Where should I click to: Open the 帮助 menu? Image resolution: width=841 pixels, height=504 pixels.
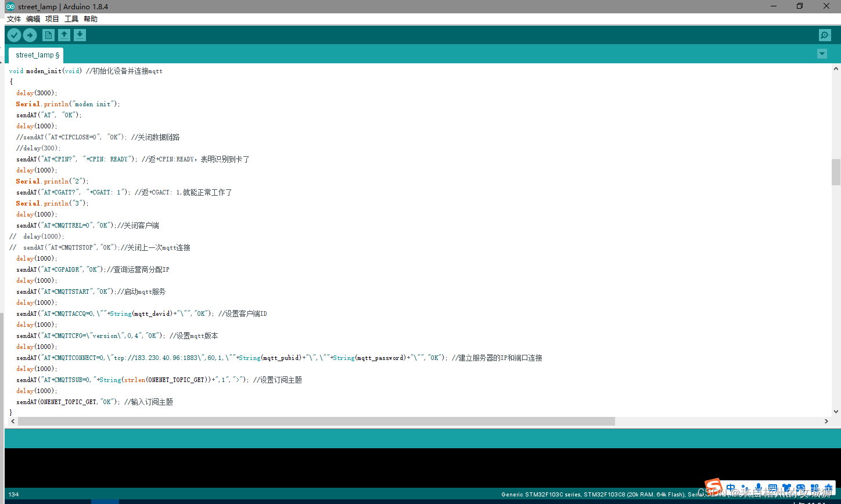(x=91, y=19)
